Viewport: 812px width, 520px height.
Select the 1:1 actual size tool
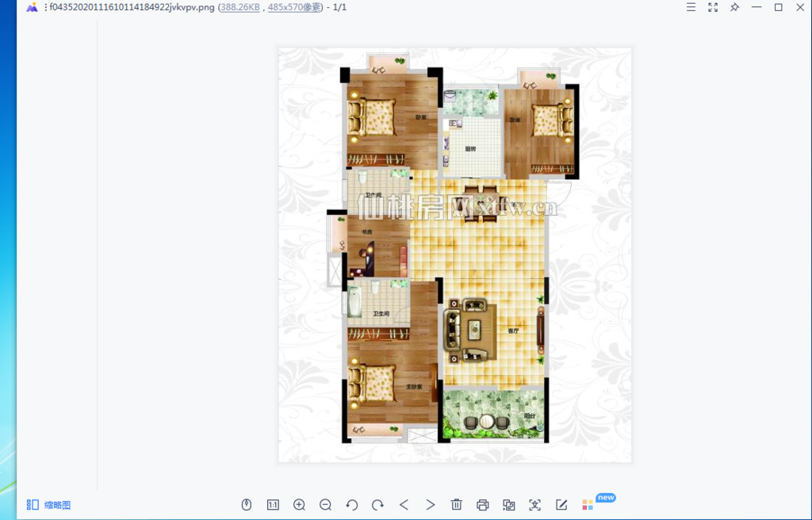coord(272,504)
